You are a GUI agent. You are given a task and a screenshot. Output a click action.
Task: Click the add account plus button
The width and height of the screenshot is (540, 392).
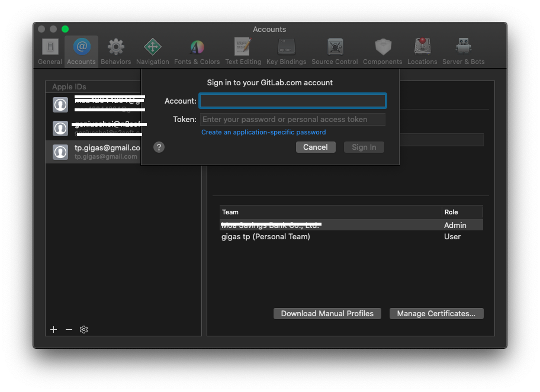coord(54,330)
